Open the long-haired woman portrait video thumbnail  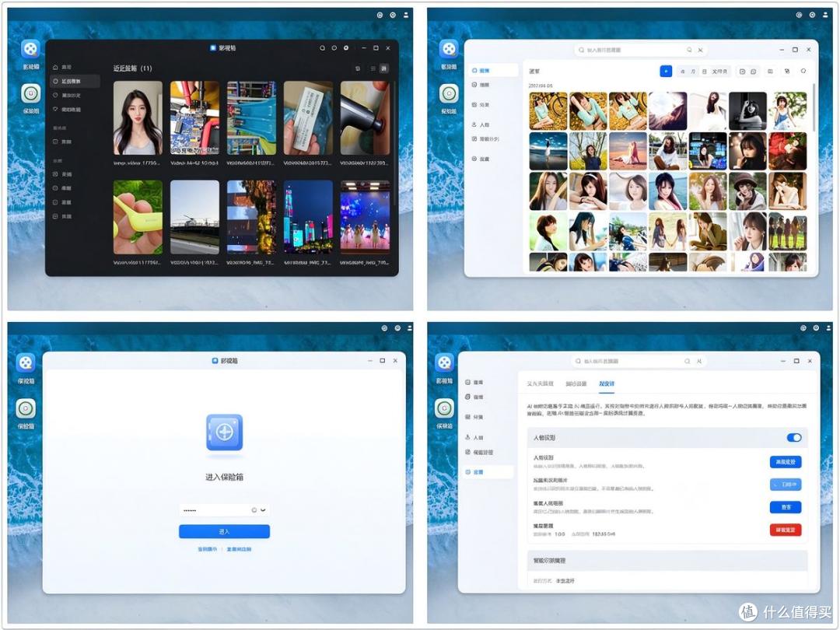coord(138,118)
